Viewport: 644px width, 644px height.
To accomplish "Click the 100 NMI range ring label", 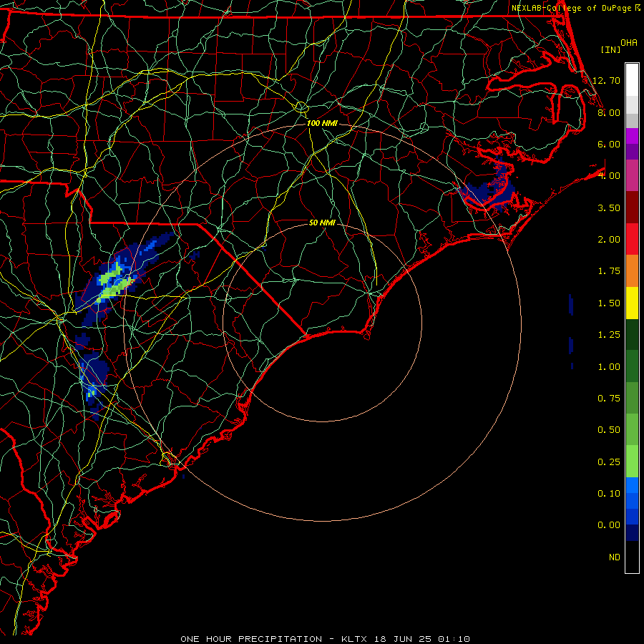I will (x=322, y=123).
